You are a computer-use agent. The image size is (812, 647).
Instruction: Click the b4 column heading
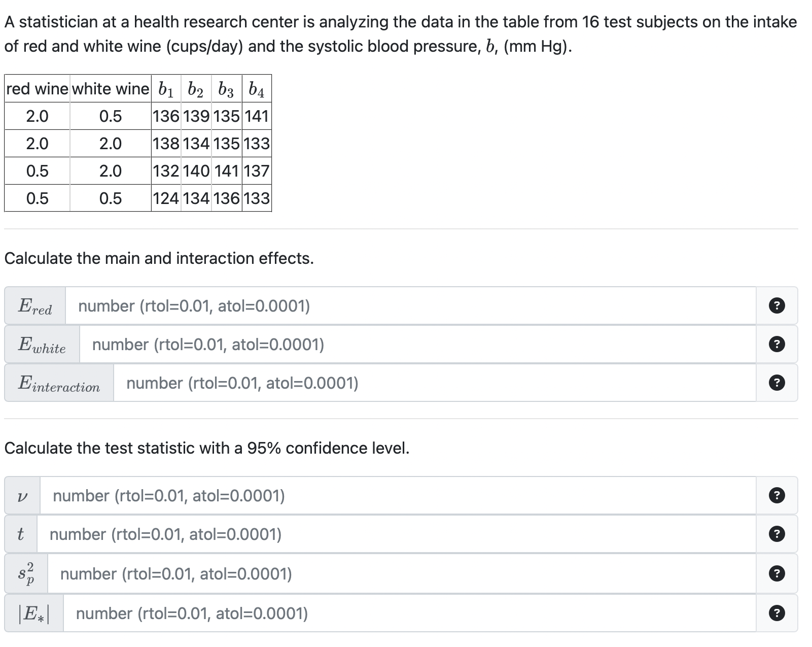pyautogui.click(x=257, y=89)
